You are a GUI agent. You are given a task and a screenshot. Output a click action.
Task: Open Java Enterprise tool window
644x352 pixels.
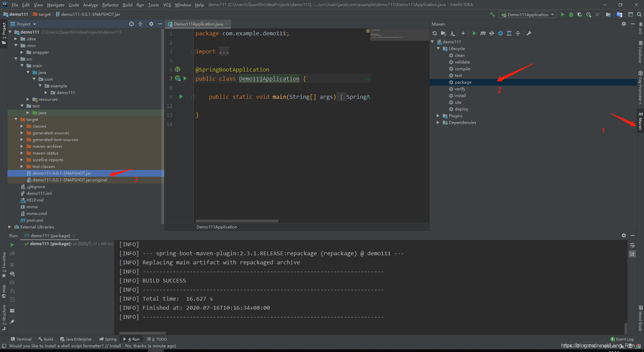click(x=76, y=339)
